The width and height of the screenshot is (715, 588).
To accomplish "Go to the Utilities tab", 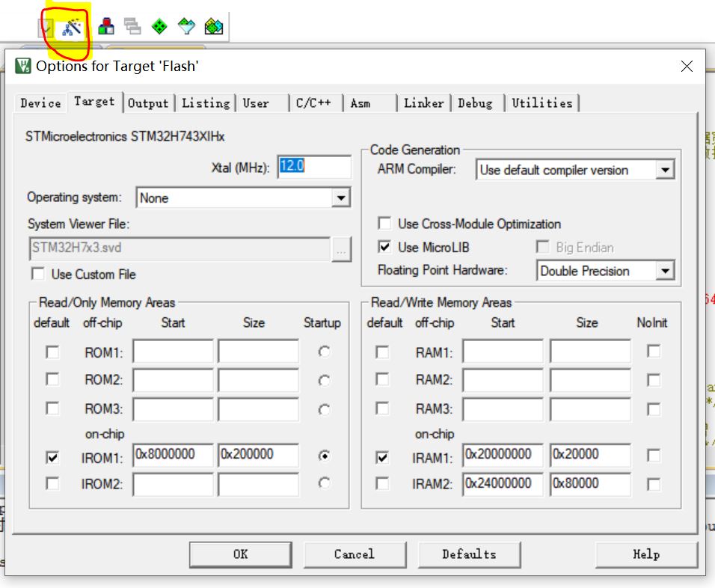I will pos(541,103).
